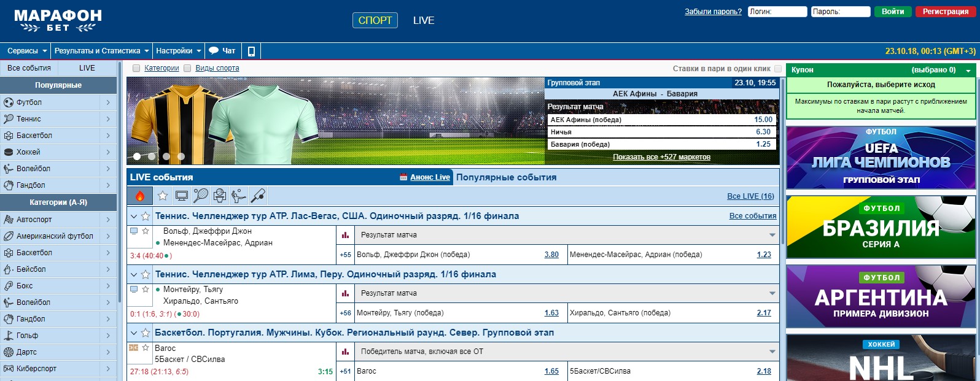
Task: Open the Популярные события tab
Action: (x=506, y=177)
